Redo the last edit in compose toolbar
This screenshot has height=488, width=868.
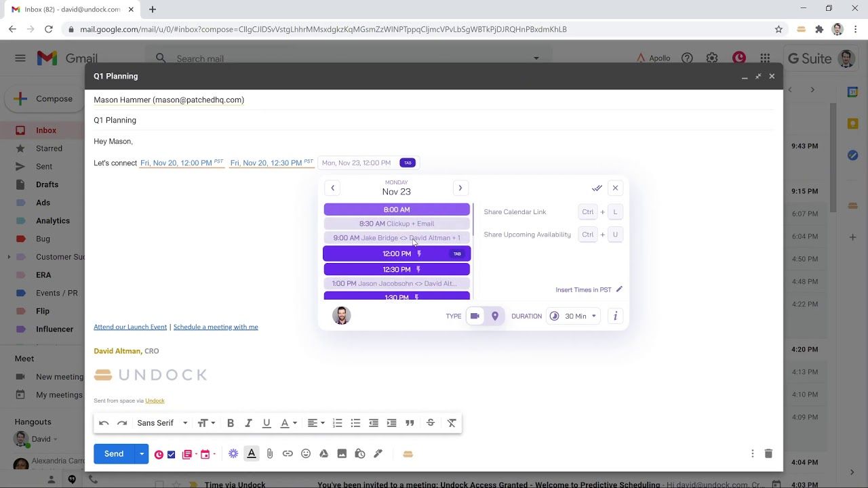tap(122, 423)
